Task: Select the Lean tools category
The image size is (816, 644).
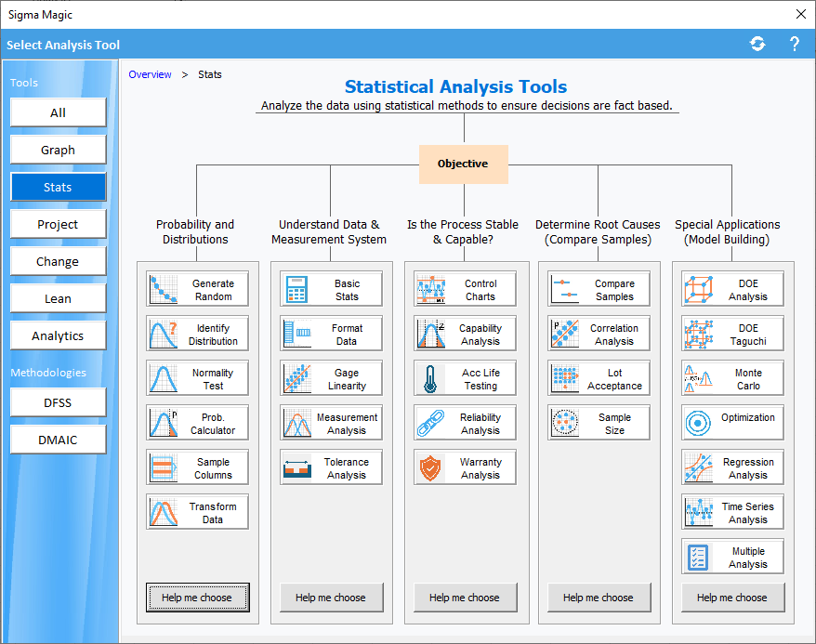Action: click(58, 298)
